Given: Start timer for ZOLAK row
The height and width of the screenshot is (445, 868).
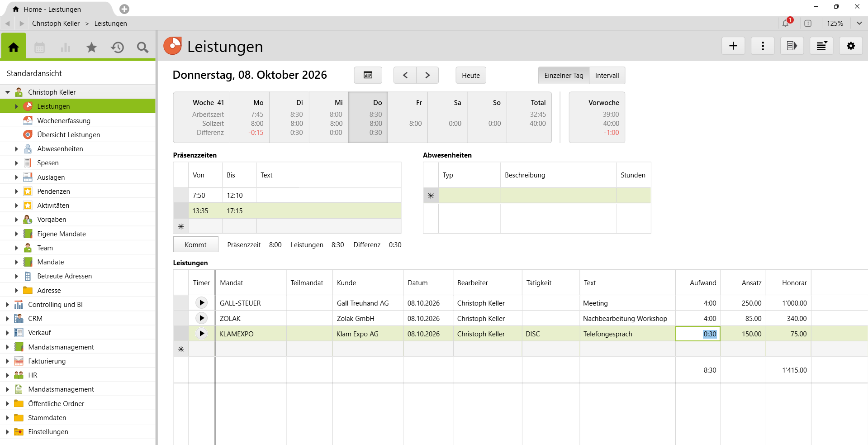Looking at the screenshot, I should tap(202, 318).
